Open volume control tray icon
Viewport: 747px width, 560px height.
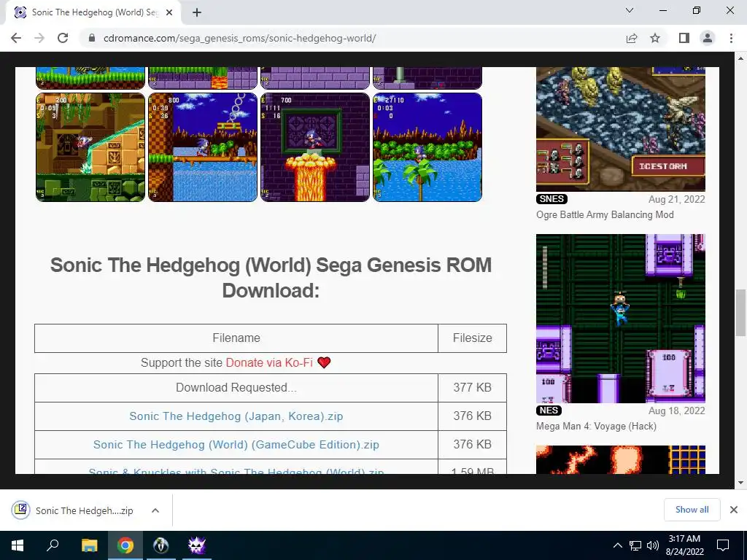pyautogui.click(x=653, y=545)
